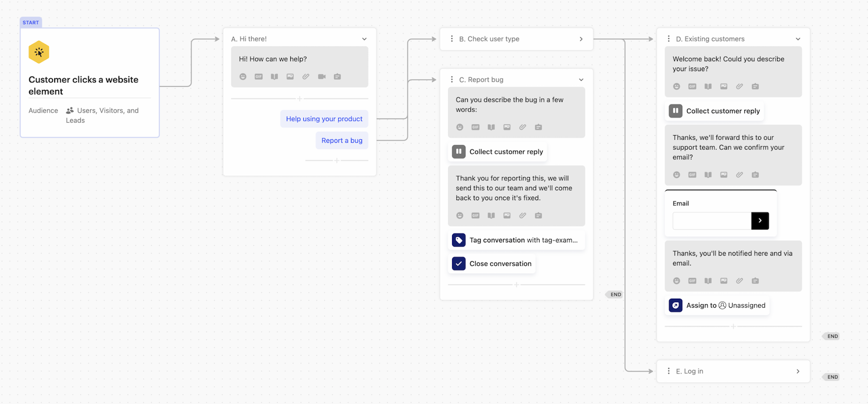Click the tag icon on Tag conversation step
The image size is (868, 404).
click(x=459, y=240)
